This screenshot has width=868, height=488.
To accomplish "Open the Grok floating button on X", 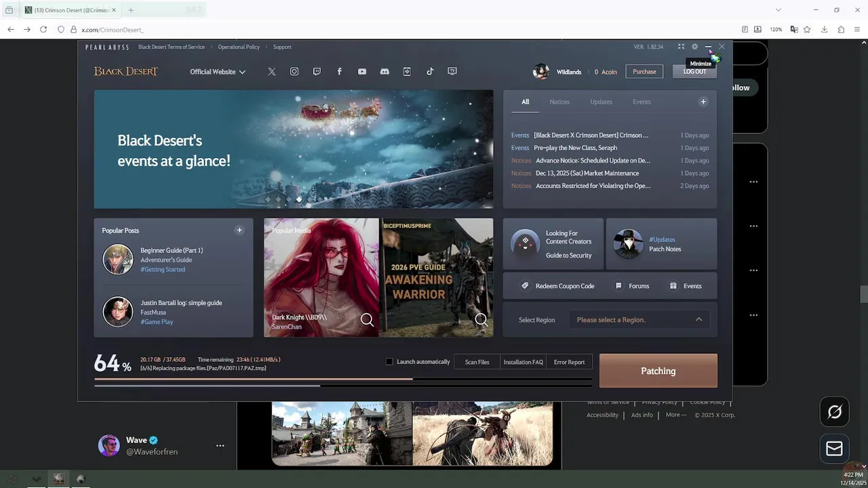I will [834, 411].
